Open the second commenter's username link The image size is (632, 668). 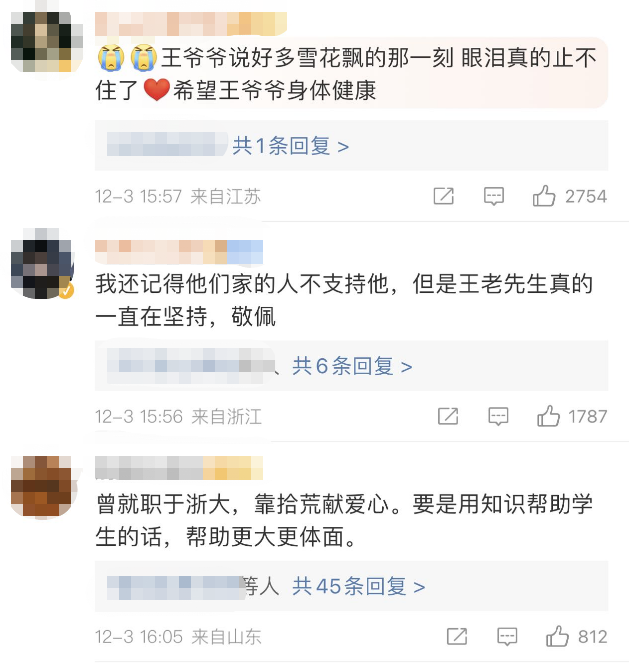[179, 252]
